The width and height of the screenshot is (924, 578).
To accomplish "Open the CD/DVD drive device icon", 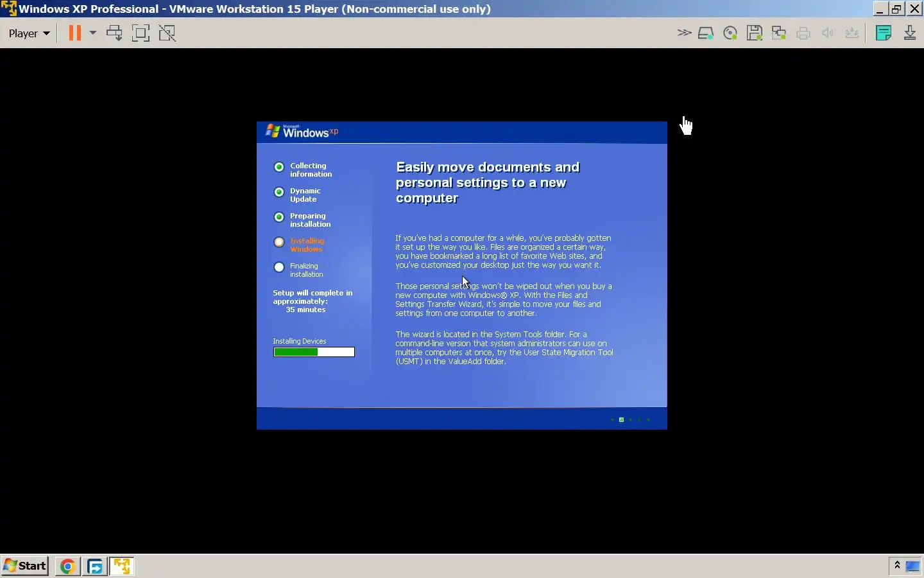I will point(730,33).
